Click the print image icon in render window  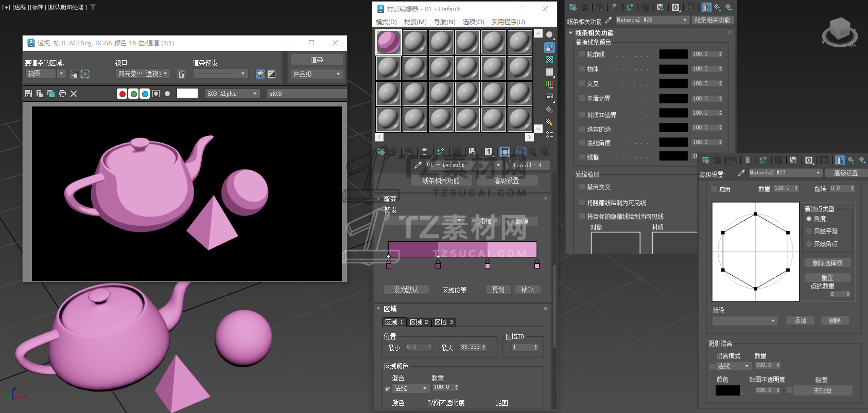62,94
